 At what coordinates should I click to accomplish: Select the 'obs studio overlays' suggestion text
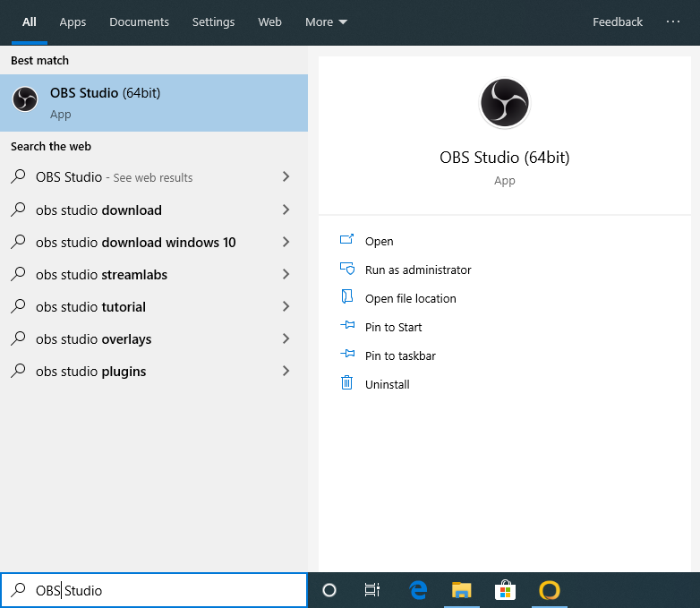(x=93, y=339)
